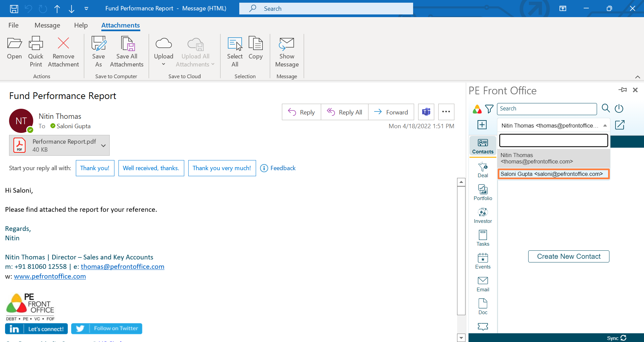Screen dimensions: 644x342
Task: Click the power logout icon
Action: pos(619,108)
